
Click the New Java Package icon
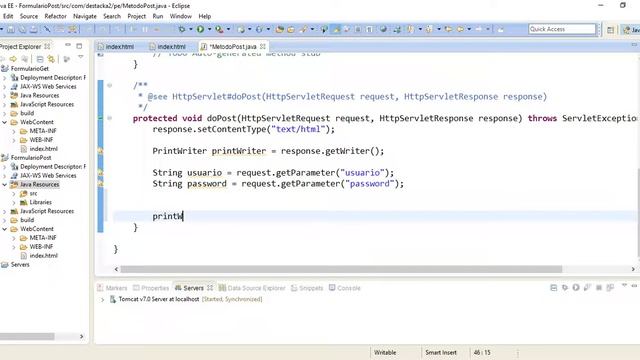click(x=241, y=29)
